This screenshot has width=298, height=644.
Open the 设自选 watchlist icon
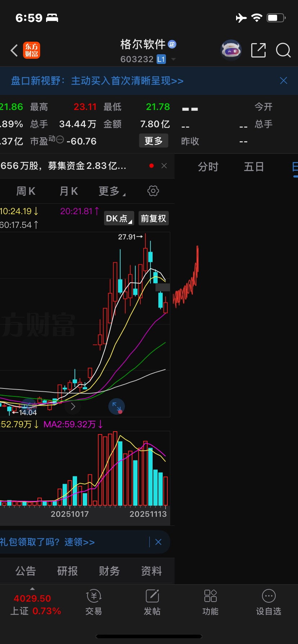pyautogui.click(x=268, y=603)
